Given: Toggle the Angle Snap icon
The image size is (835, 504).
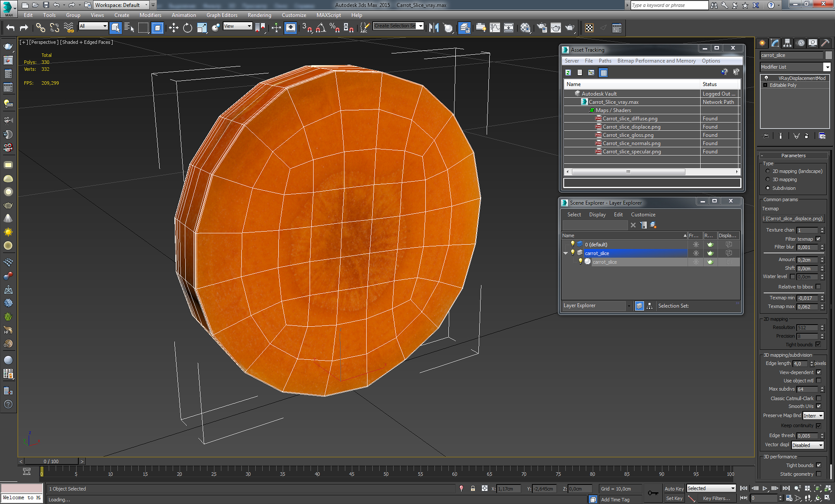Looking at the screenshot, I should coord(321,28).
